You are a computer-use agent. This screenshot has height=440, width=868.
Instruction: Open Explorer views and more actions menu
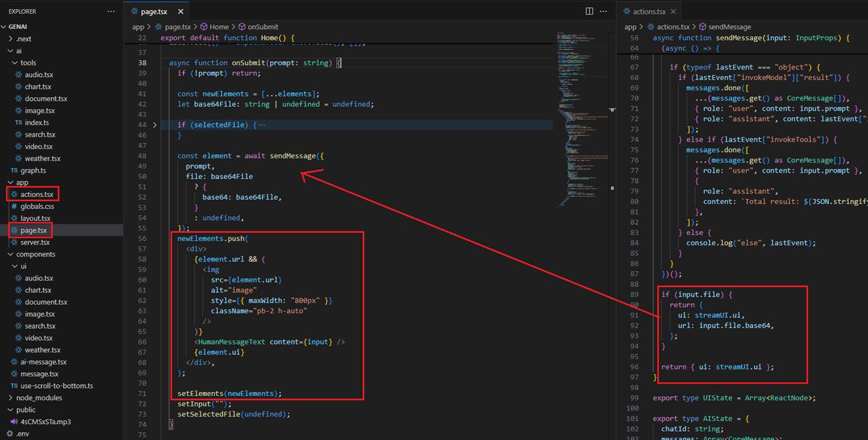111,12
